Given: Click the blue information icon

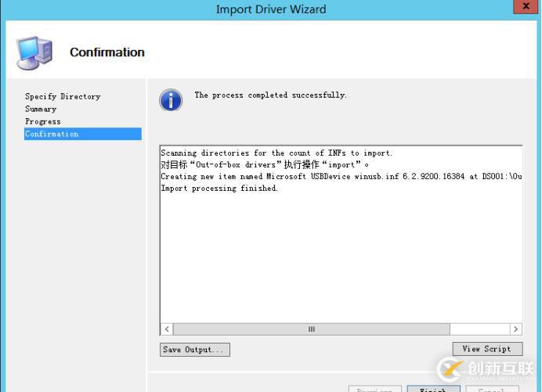Looking at the screenshot, I should (170, 100).
